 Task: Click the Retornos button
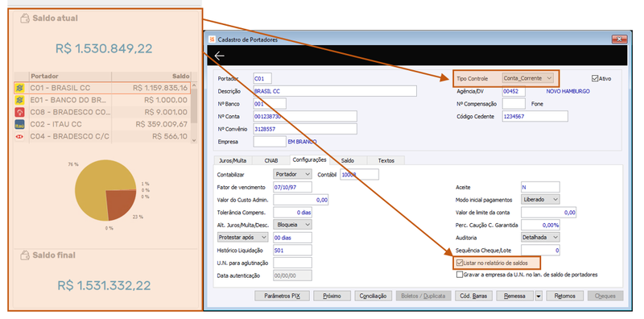(x=565, y=296)
